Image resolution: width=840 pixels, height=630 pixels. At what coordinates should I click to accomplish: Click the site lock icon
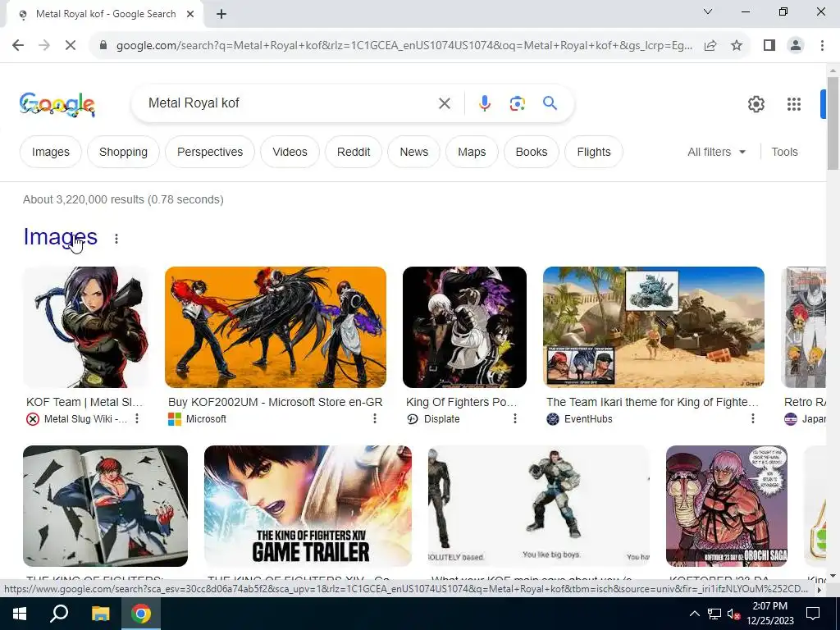[103, 46]
